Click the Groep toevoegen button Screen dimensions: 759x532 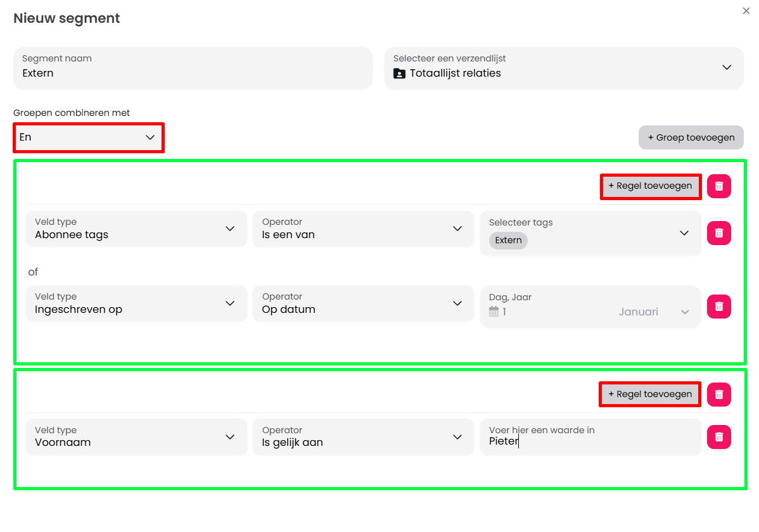(x=691, y=137)
